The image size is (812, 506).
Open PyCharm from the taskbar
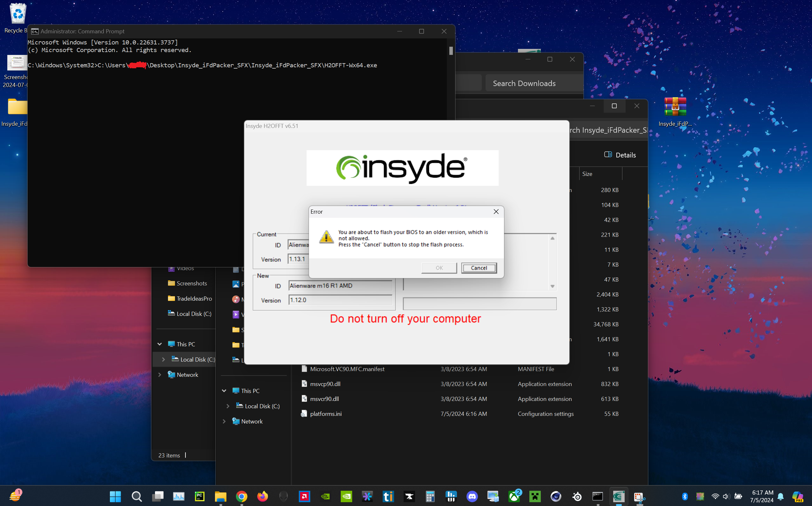[199, 496]
